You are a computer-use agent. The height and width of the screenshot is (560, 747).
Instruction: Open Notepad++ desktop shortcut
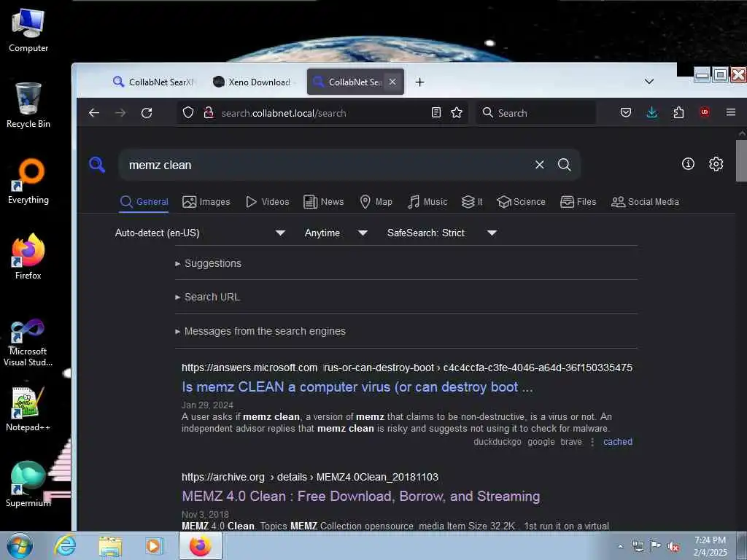[x=28, y=409]
